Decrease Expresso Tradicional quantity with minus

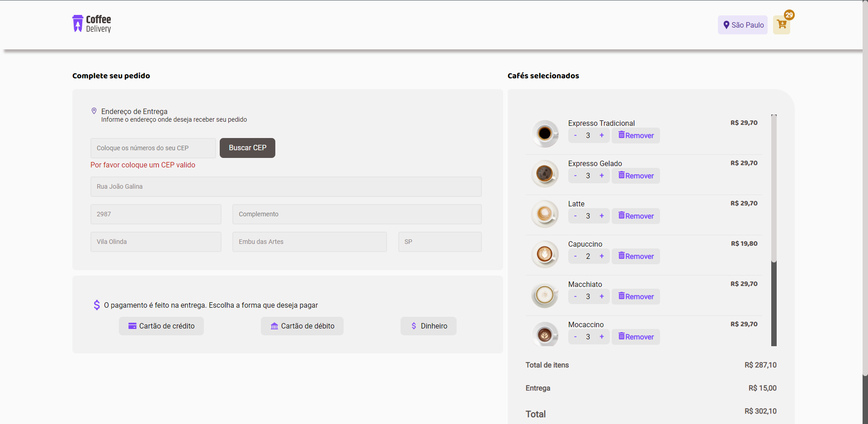575,135
